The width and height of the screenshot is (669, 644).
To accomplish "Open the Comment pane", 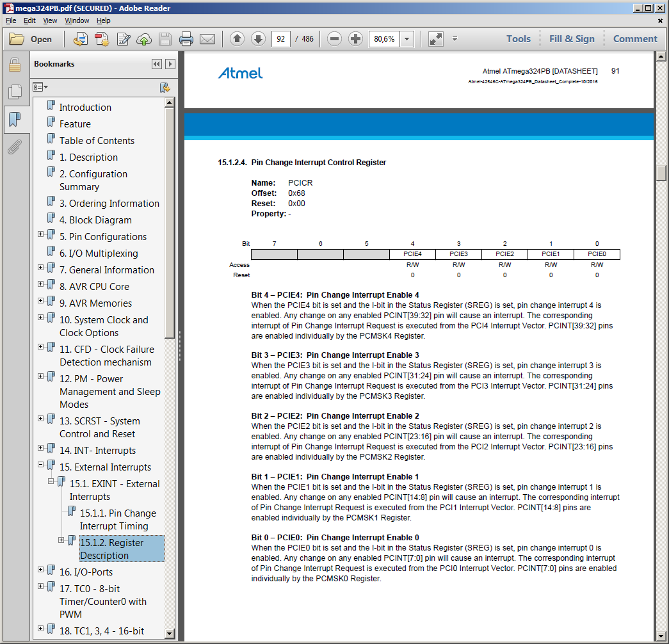I will tap(635, 39).
